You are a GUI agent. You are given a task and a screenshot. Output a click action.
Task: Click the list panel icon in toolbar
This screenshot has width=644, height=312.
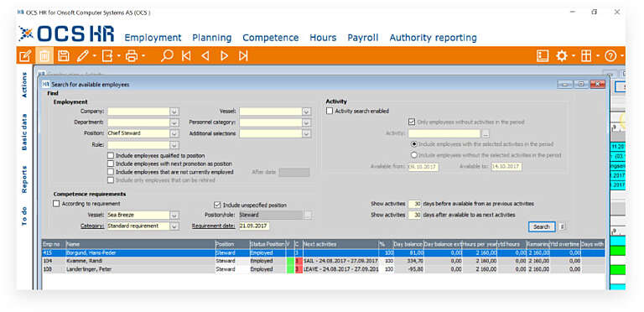click(543, 56)
